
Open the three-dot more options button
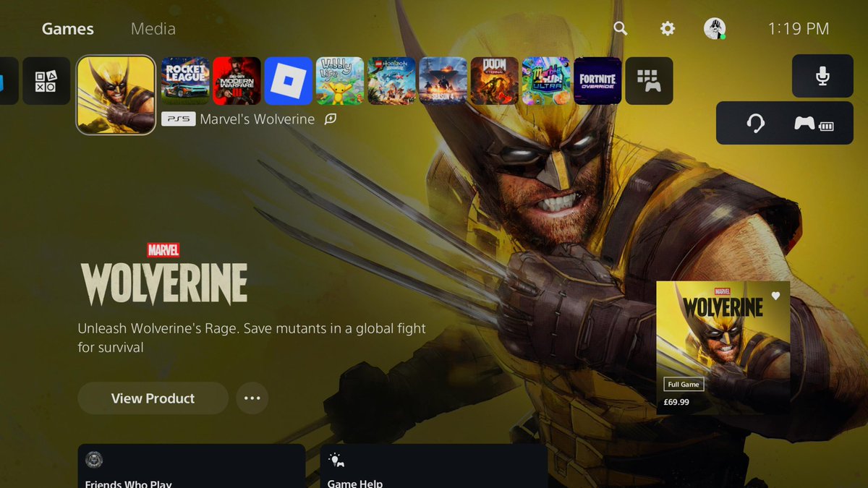tap(252, 398)
